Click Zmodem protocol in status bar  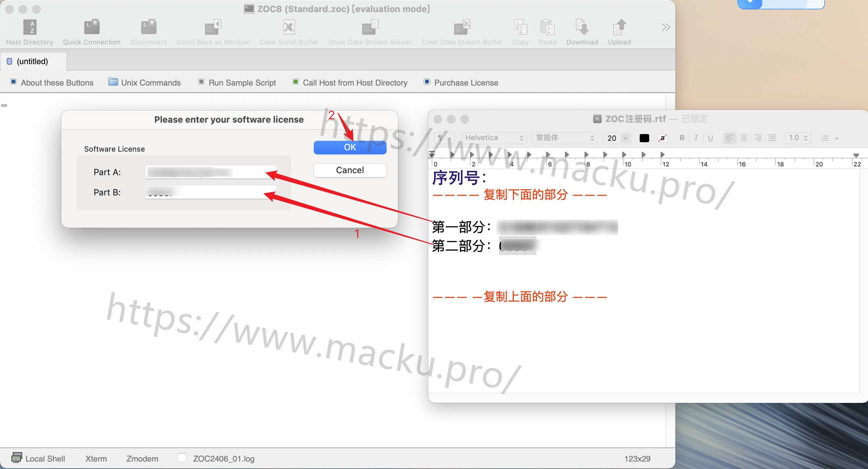coord(142,459)
